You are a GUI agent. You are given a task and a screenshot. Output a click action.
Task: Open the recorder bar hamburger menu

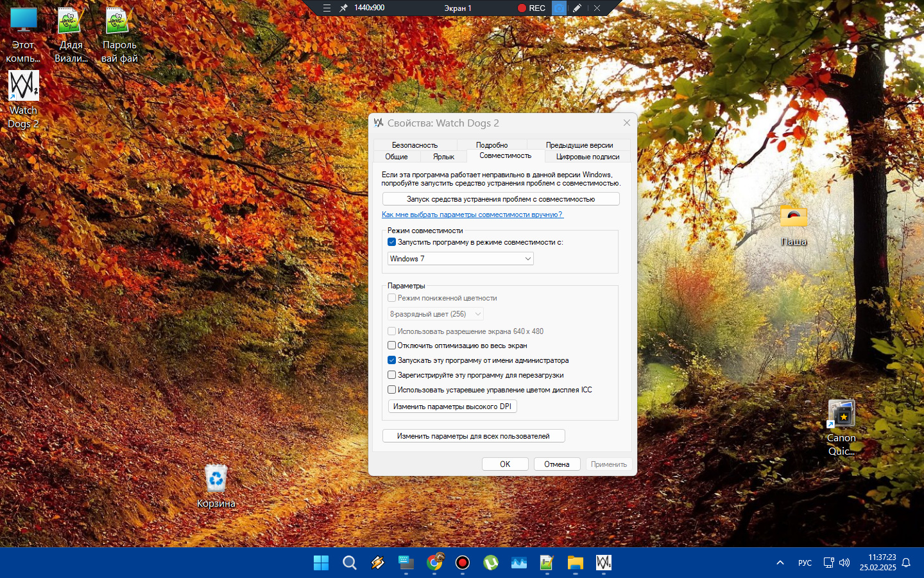327,8
